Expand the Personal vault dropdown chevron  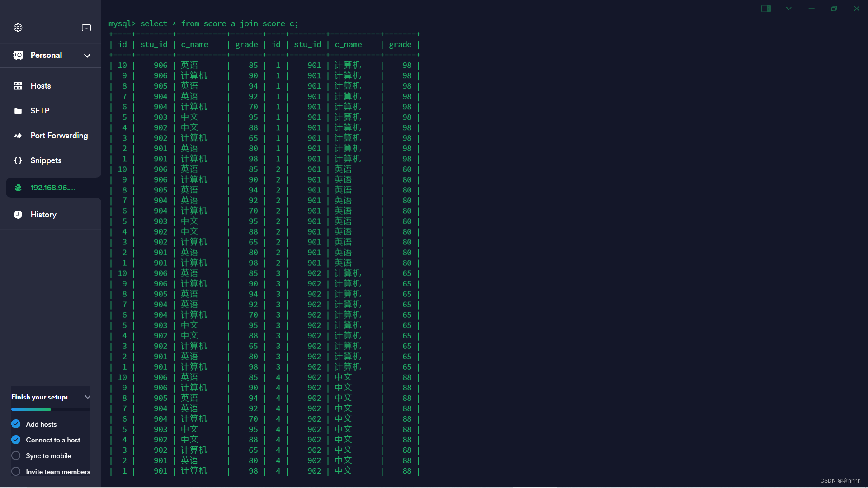pyautogui.click(x=87, y=56)
